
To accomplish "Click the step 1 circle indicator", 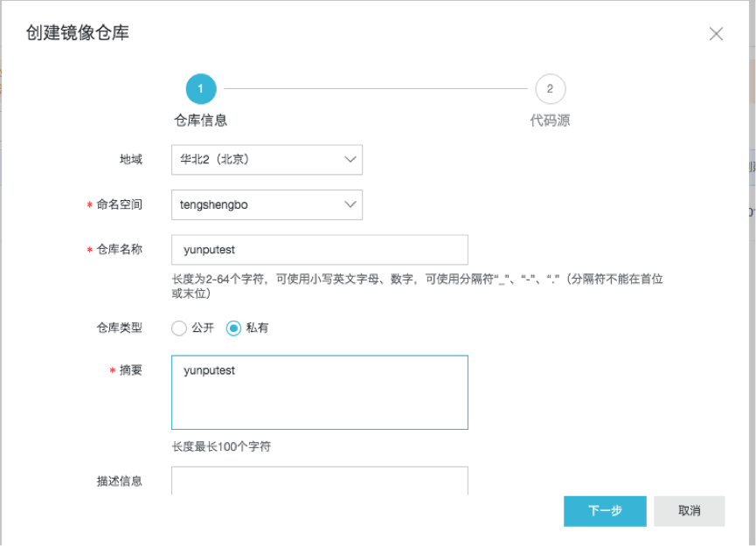I will [x=201, y=89].
